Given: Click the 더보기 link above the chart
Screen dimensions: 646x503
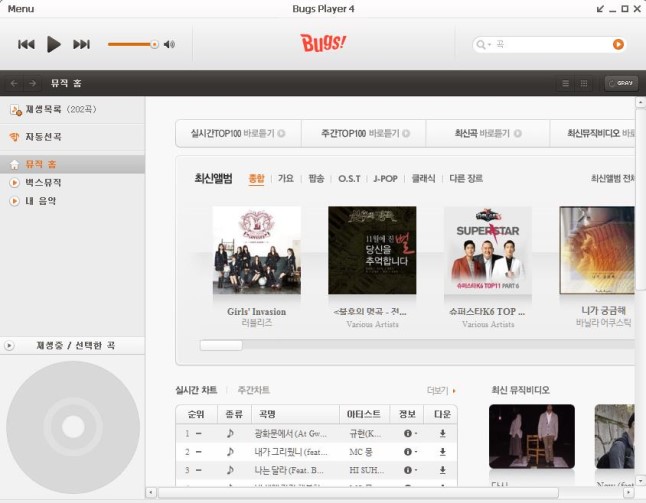Looking at the screenshot, I should [441, 390].
